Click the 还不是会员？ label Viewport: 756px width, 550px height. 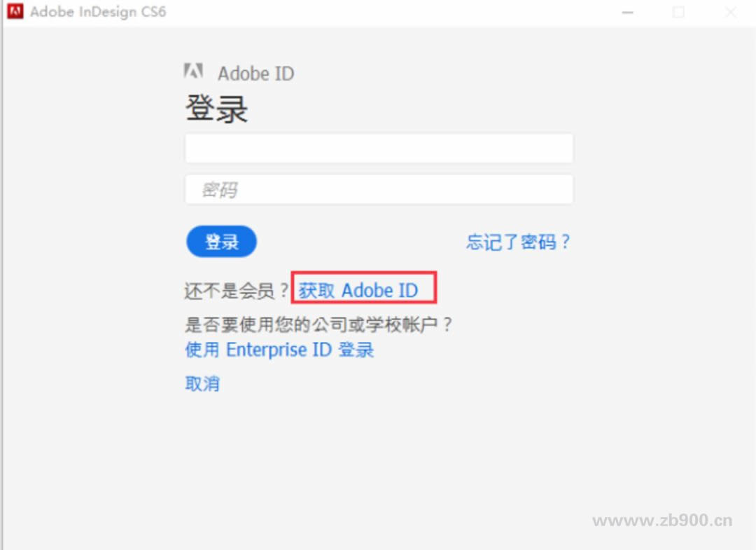tap(237, 291)
